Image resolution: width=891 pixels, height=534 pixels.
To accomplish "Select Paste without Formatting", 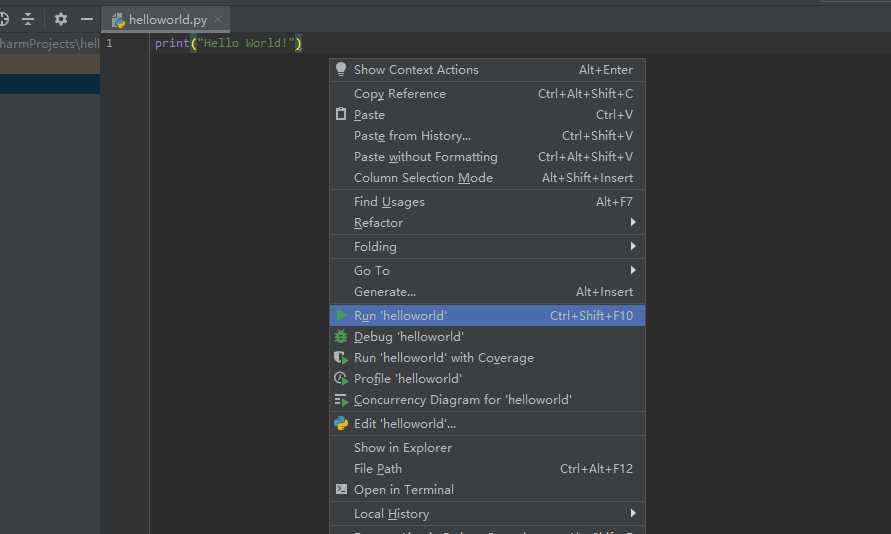I will point(488,157).
